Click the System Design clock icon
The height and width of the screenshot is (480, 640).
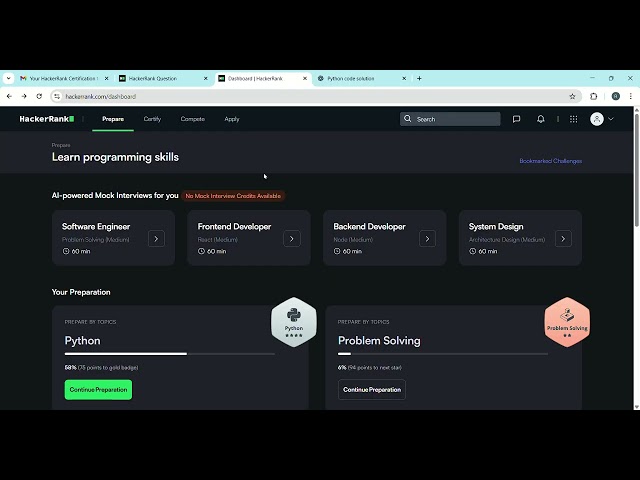(x=472, y=251)
